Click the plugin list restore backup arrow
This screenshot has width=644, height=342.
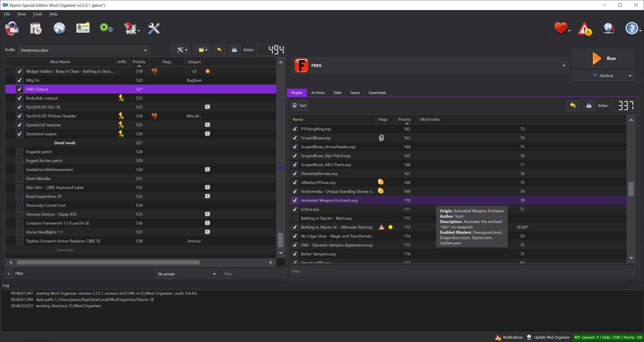point(573,106)
